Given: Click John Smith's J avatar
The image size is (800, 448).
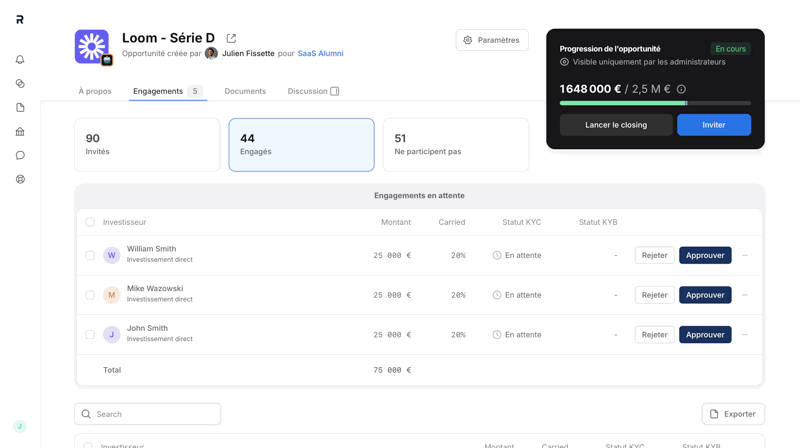Looking at the screenshot, I should (112, 335).
